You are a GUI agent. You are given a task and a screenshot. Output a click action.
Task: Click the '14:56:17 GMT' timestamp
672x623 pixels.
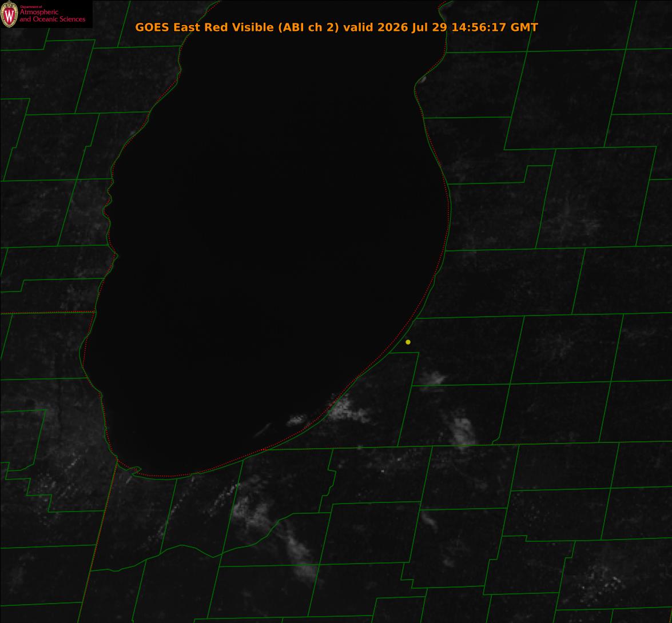click(x=495, y=27)
